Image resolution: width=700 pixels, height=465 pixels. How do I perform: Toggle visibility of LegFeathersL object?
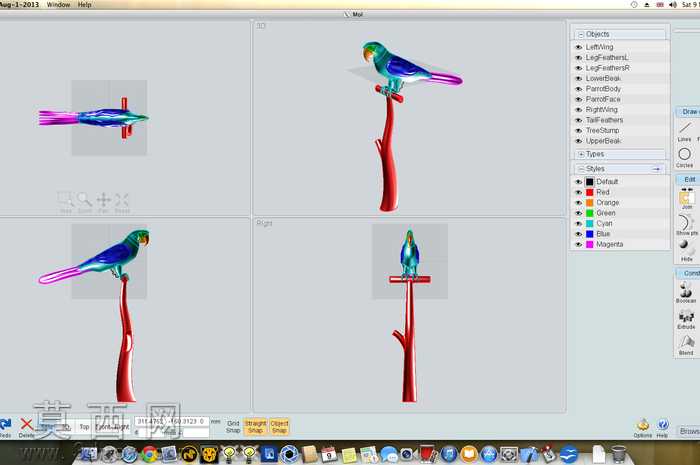(579, 58)
